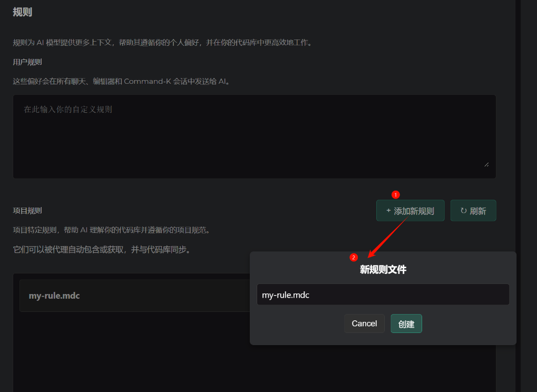Screen dimensions: 537x392
Task: Click the 规则 page heading
Action: (22, 12)
